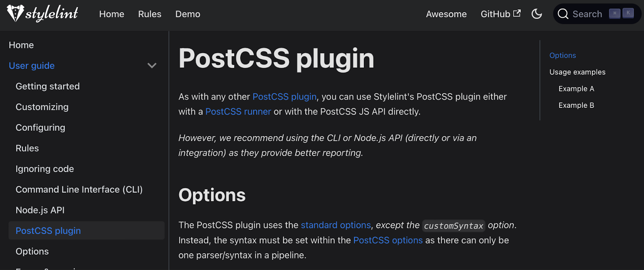Image resolution: width=644 pixels, height=270 pixels.
Task: Follow the PostCSS runner hyperlink
Action: pos(237,111)
